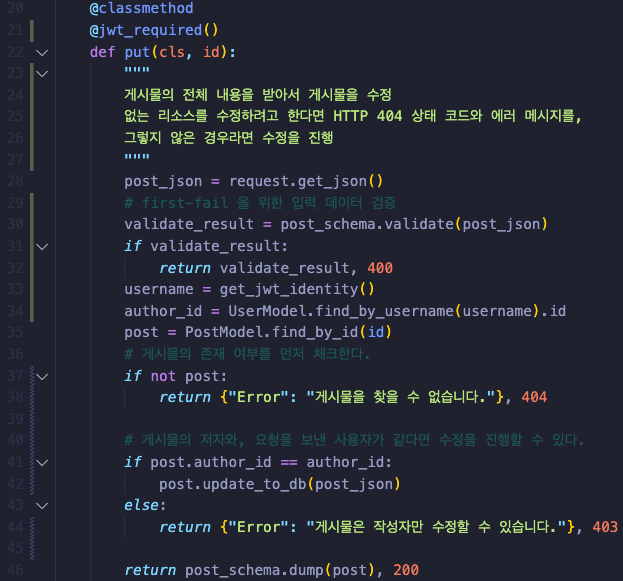Click 'UserModel.find_by_username' on line 34
The height and width of the screenshot is (581, 623).
(341, 311)
